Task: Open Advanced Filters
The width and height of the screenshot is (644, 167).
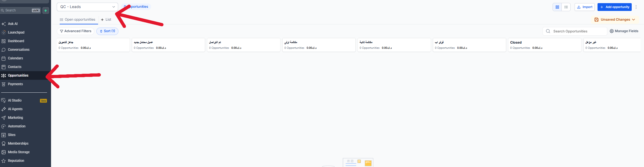Action: [x=76, y=31]
